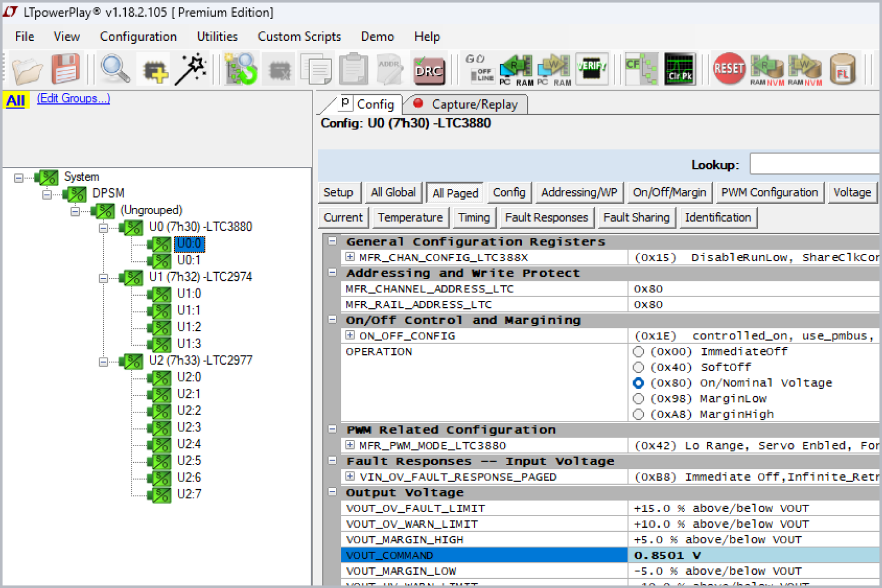
Task: Open a saved configuration file
Action: (x=27, y=69)
